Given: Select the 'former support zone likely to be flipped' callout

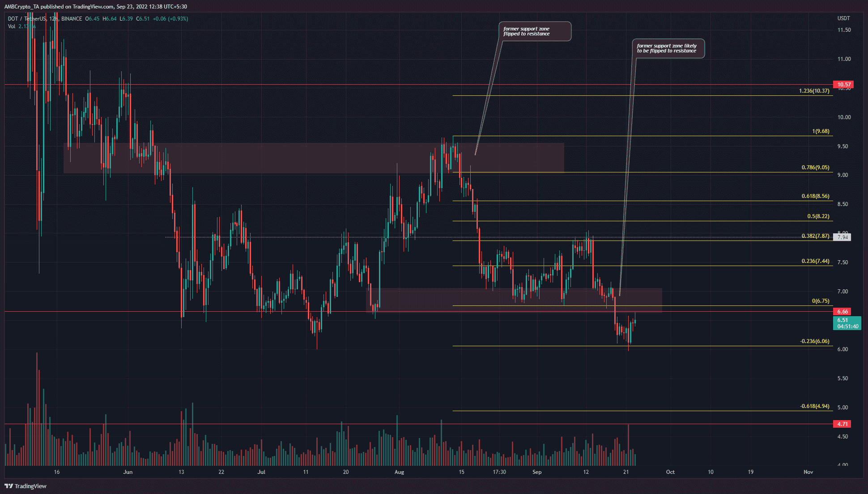Looking at the screenshot, I should (x=668, y=48).
